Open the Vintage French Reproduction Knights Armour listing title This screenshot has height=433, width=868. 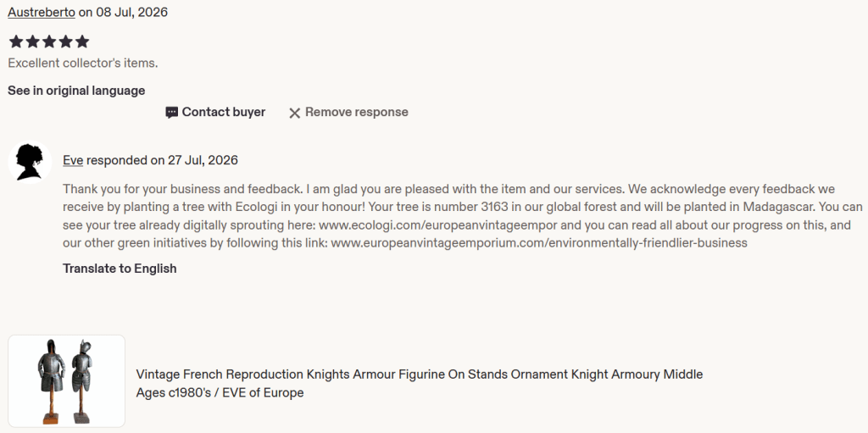click(419, 383)
